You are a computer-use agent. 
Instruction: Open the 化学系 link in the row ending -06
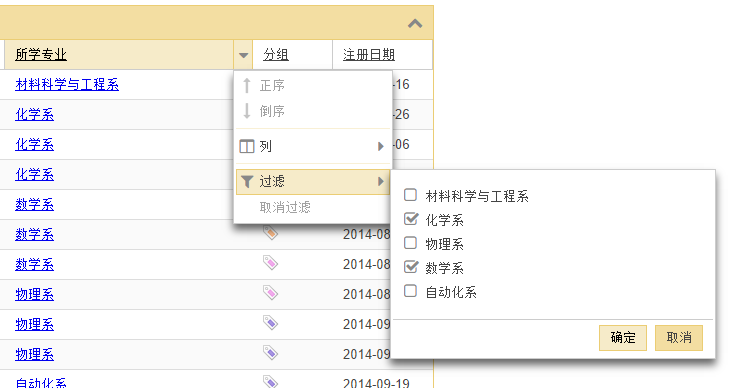pyautogui.click(x=35, y=144)
